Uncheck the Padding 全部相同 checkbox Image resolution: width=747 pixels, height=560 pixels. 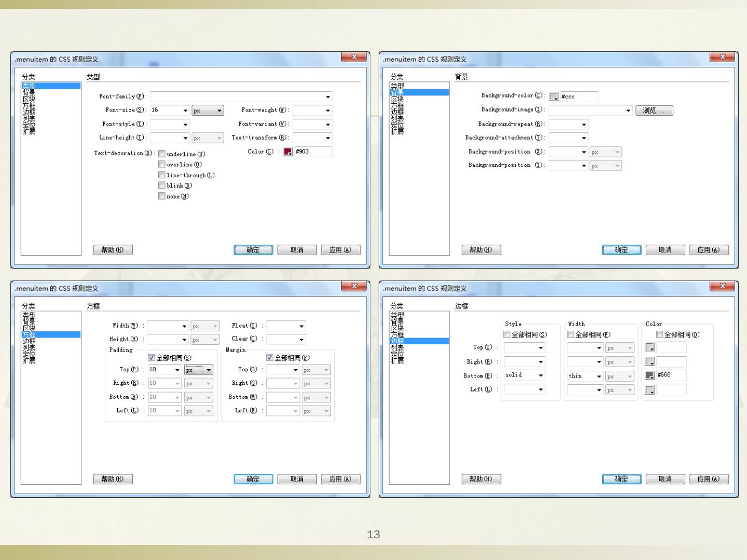(151, 358)
